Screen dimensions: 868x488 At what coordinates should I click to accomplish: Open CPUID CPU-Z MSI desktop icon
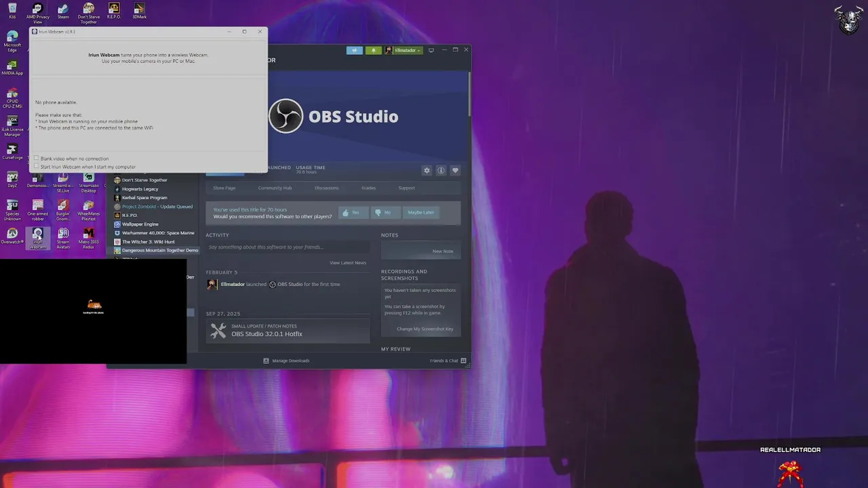[x=12, y=98]
